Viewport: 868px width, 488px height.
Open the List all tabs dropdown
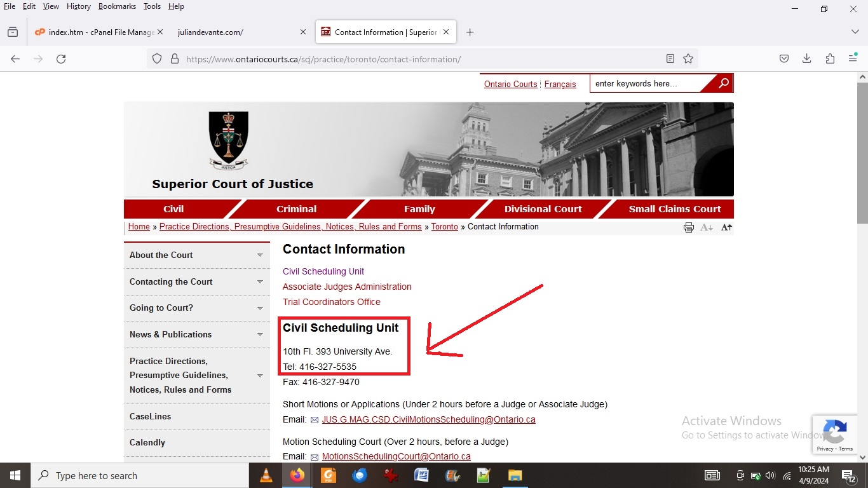point(855,32)
